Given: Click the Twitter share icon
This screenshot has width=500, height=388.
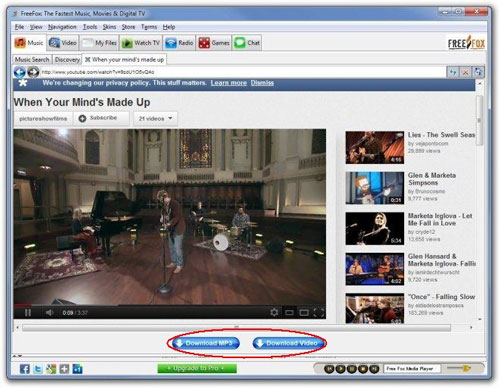Looking at the screenshot, I should (38, 369).
